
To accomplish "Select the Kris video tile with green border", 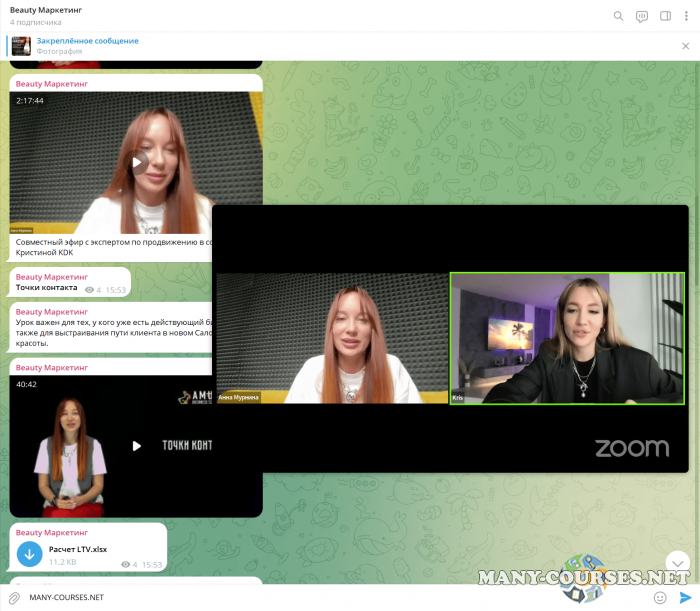I will tap(569, 338).
